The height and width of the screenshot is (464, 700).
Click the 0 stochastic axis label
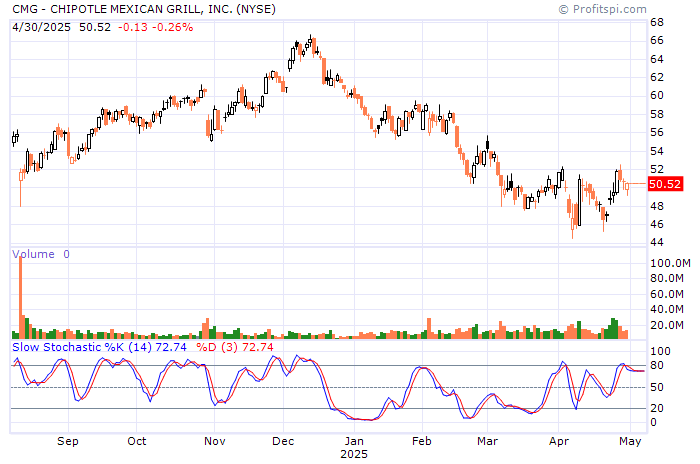click(654, 422)
